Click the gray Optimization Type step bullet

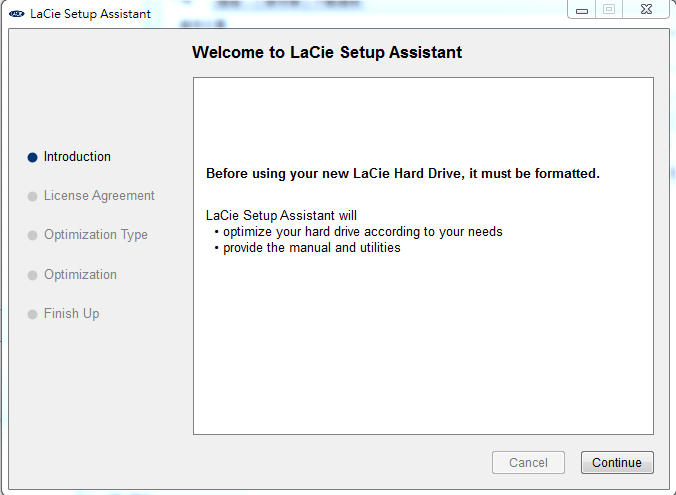click(x=33, y=236)
